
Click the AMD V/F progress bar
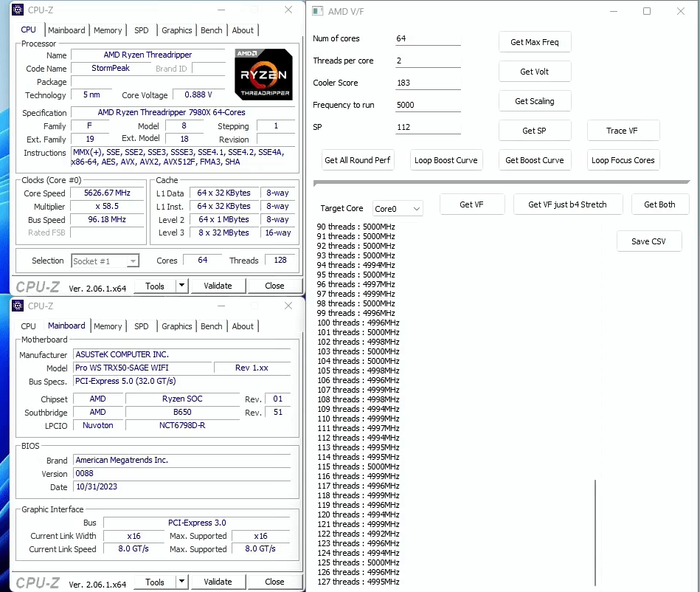pos(502,182)
